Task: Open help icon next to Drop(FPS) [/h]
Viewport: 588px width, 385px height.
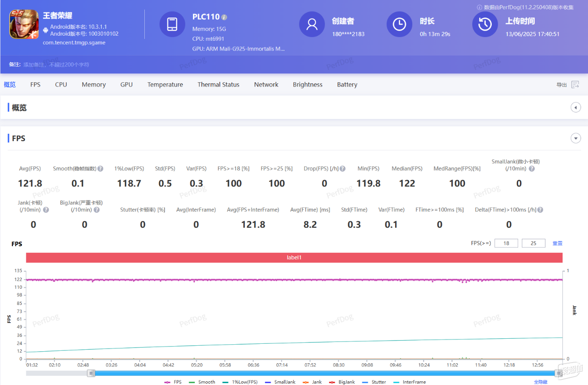Action: pyautogui.click(x=342, y=169)
